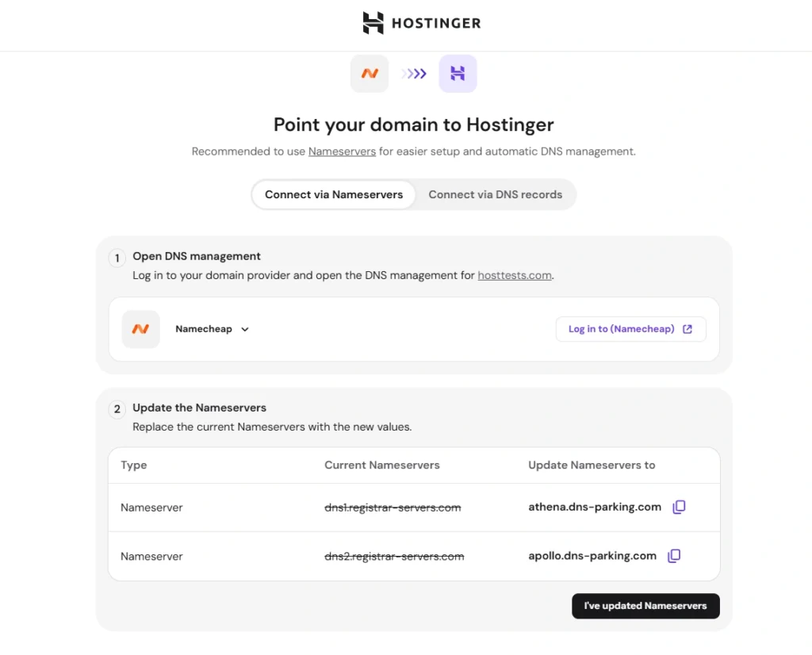Click the Namecheap logo in the provider card

click(140, 329)
